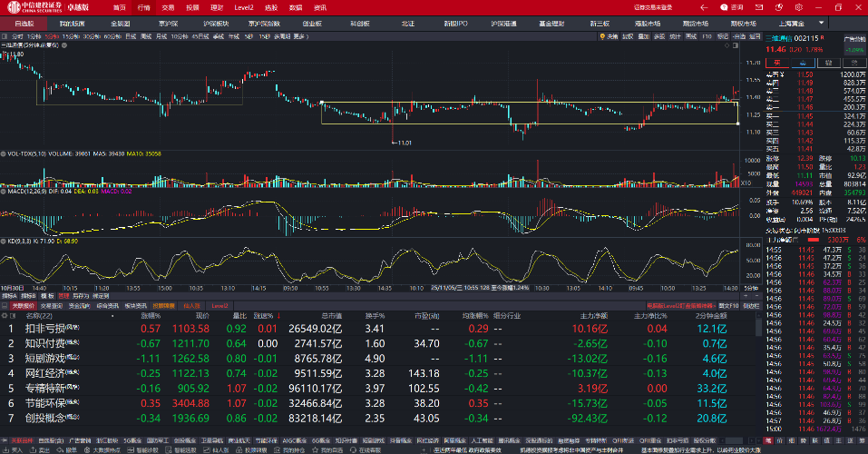Open the 管理 indicator template menu
868x454 pixels.
click(63, 295)
